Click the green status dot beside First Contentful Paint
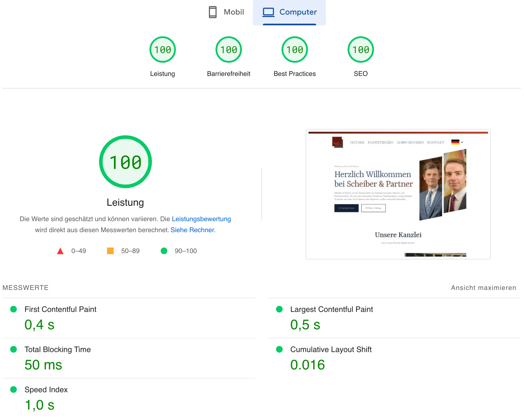This screenshot has height=420, width=524. click(13, 309)
